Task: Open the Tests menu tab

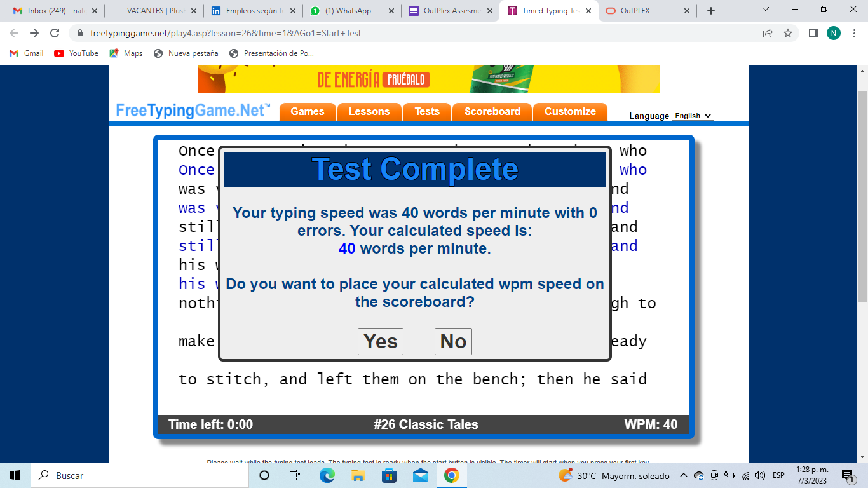Action: pos(427,111)
